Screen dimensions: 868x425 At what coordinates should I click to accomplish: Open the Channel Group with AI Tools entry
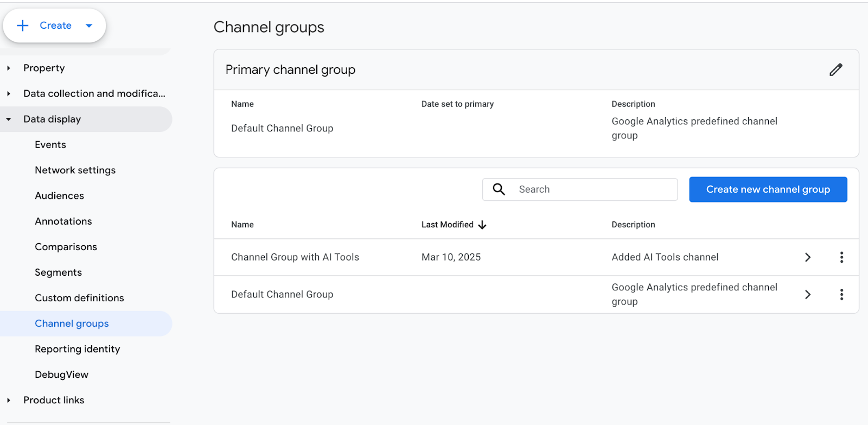pyautogui.click(x=295, y=257)
